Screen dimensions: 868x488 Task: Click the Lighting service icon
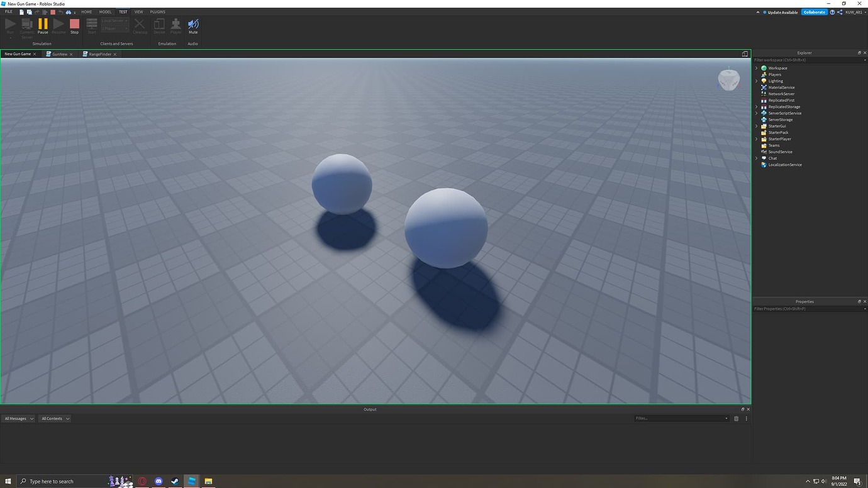pyautogui.click(x=763, y=80)
